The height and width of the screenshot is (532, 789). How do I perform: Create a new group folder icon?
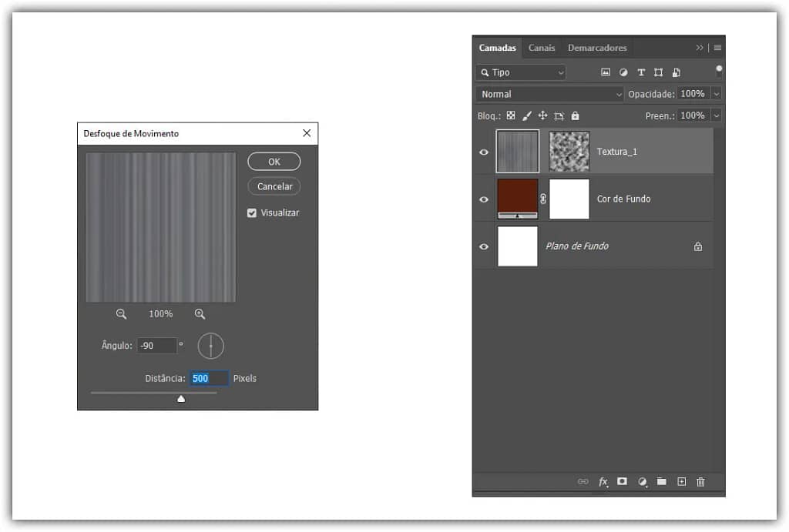[x=662, y=482]
